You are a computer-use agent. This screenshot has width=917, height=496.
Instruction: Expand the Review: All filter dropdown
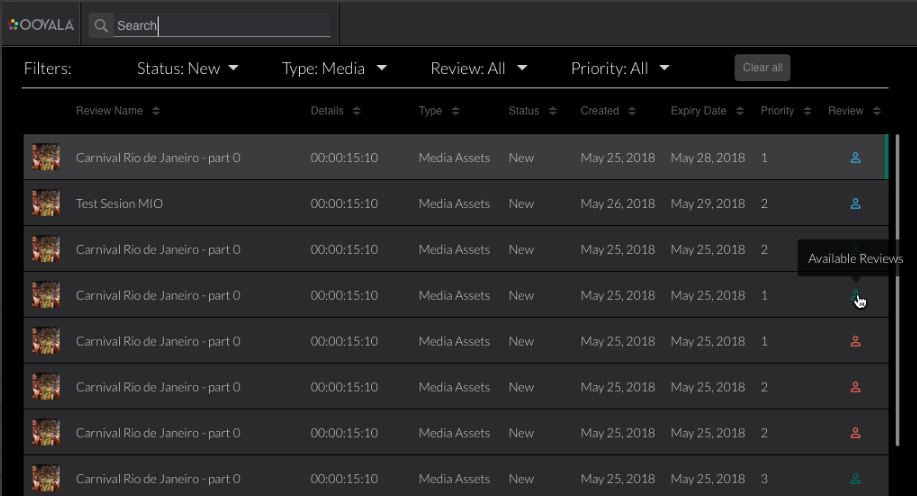click(478, 69)
